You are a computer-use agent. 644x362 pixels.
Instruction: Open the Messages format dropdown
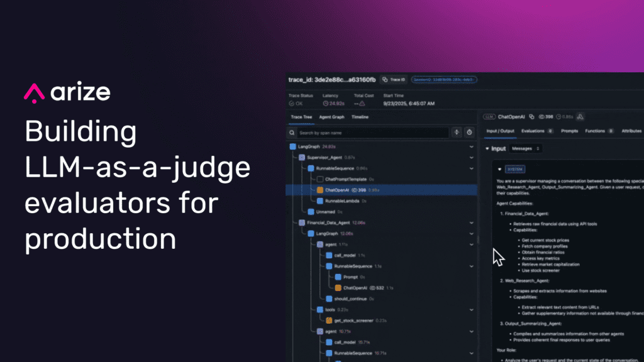[526, 148]
